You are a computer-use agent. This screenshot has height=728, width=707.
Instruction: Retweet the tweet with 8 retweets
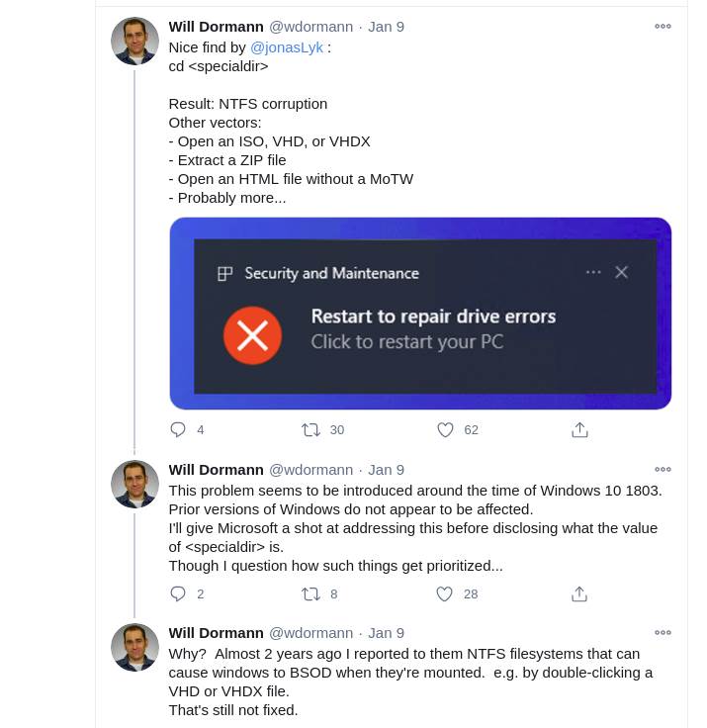coord(310,593)
